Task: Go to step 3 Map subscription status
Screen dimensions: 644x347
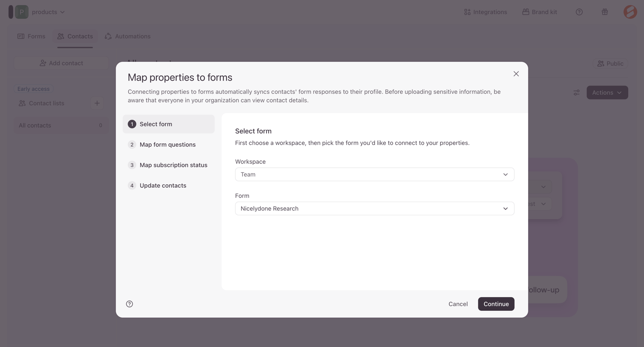Action: pyautogui.click(x=169, y=165)
